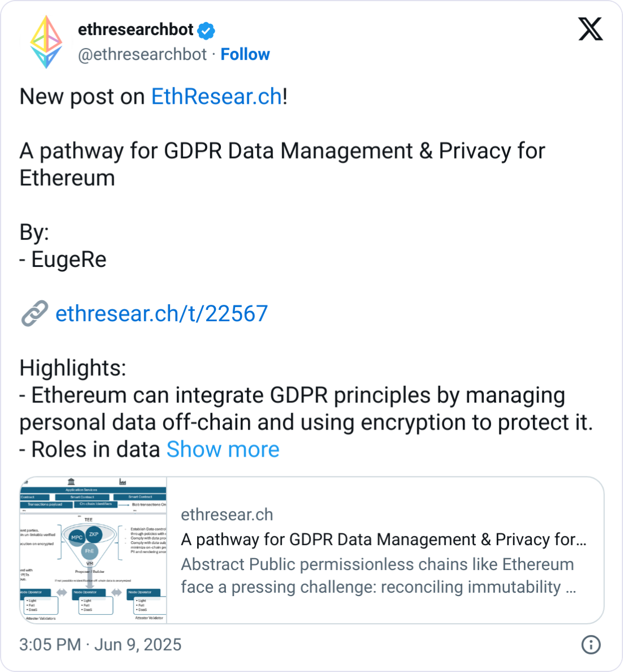Click the blue verified badge
Viewport: 623px width, 672px height.
pyautogui.click(x=206, y=30)
